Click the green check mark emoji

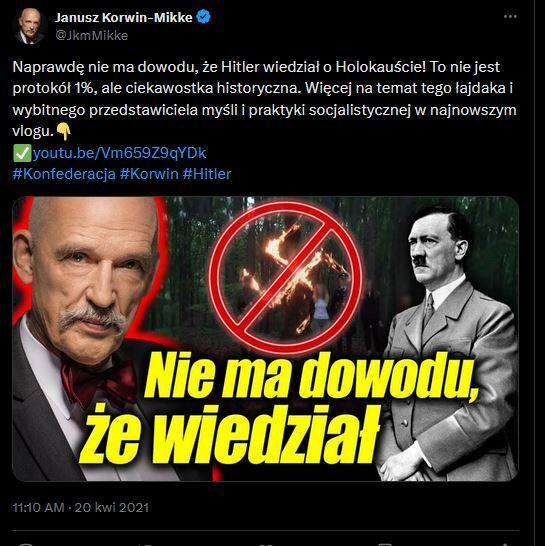(22, 153)
